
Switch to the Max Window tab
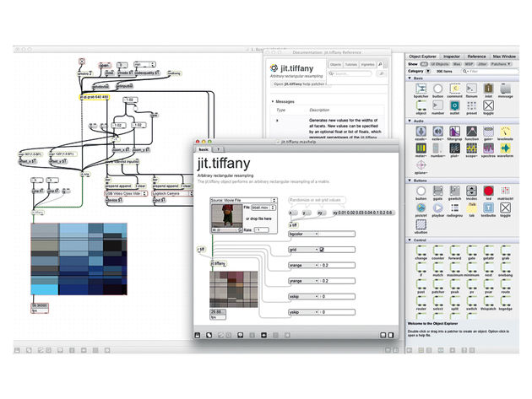504,57
